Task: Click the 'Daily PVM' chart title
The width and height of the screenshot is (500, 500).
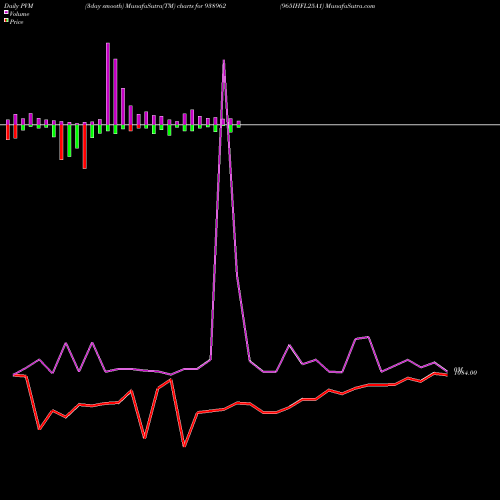Action: coord(19,6)
